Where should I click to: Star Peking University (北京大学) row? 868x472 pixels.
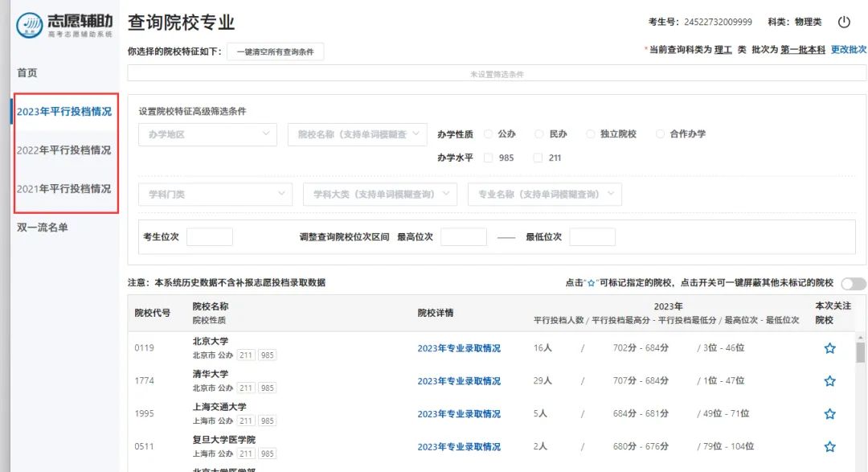click(830, 348)
